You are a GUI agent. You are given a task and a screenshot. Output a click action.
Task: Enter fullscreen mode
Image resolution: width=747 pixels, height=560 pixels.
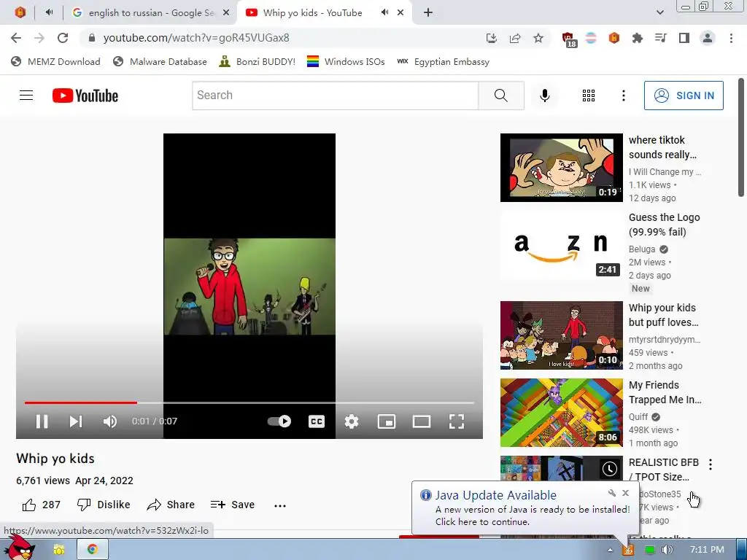click(457, 421)
